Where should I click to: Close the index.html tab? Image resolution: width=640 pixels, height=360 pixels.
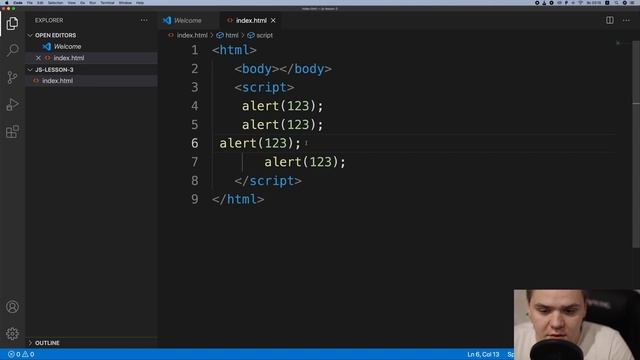coord(273,20)
